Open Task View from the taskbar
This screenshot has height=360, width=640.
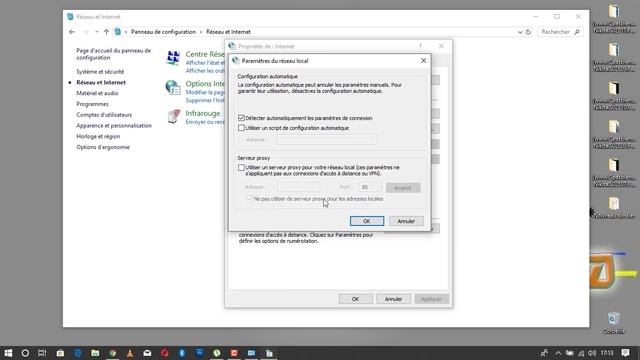coord(42,353)
